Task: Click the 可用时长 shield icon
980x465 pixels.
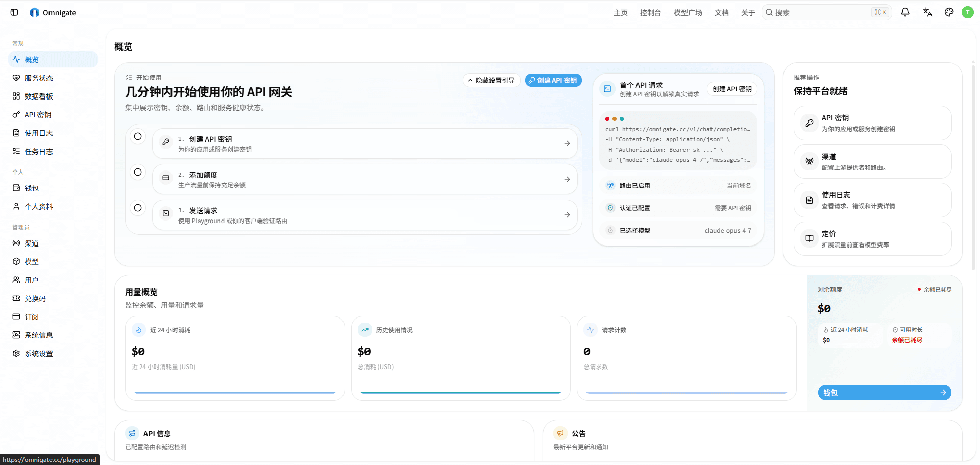Action: click(x=895, y=330)
